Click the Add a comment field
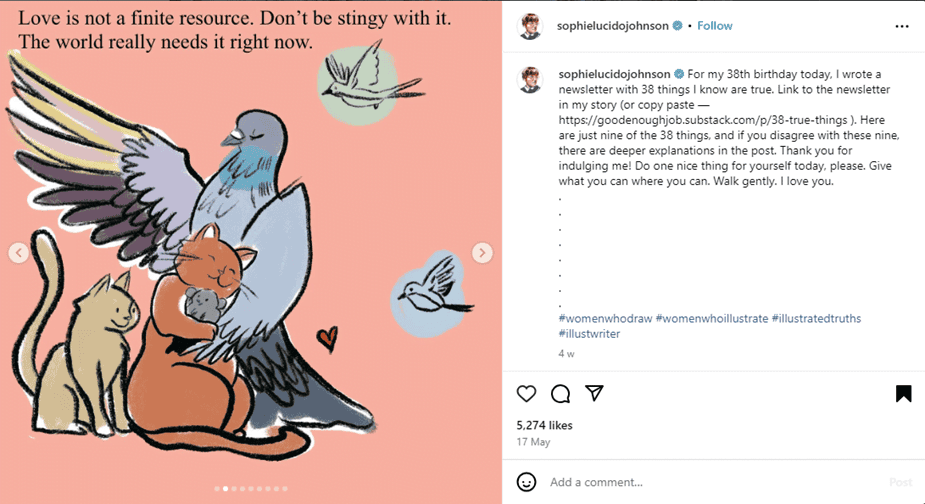Screen dimensions: 925x504 tap(700, 482)
